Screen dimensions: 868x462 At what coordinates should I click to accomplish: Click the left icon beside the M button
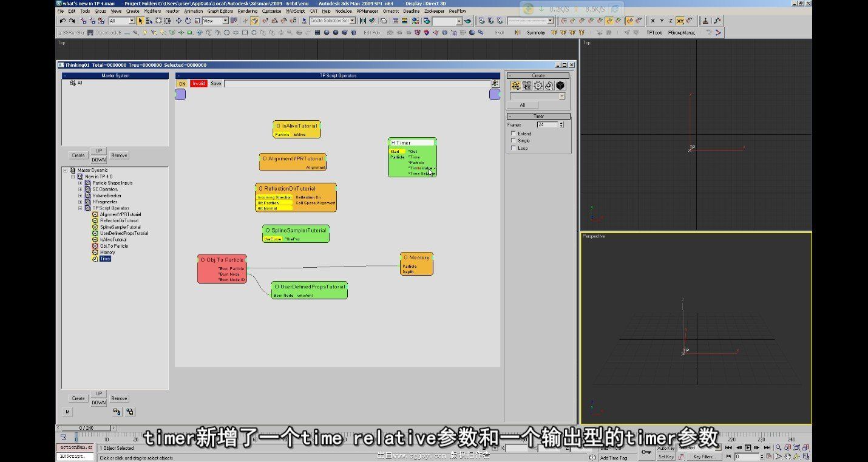tap(117, 412)
